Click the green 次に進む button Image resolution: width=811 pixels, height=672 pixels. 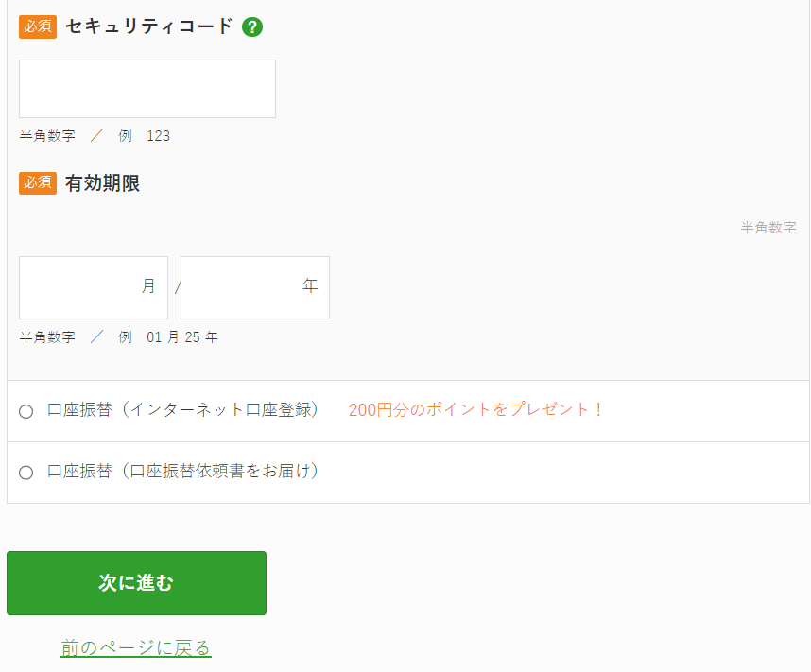(136, 583)
